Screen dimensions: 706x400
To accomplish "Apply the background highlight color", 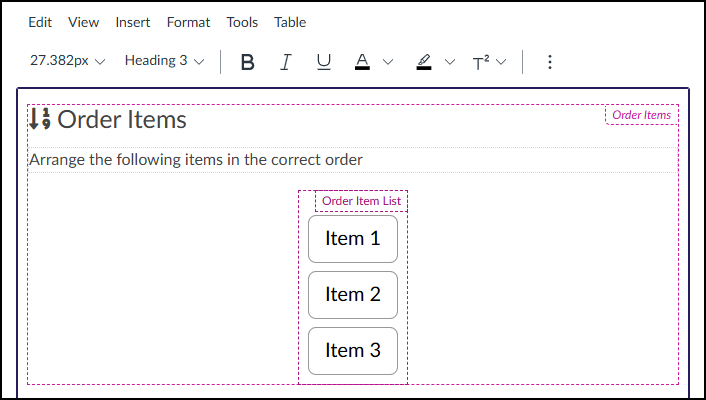I will (x=424, y=62).
